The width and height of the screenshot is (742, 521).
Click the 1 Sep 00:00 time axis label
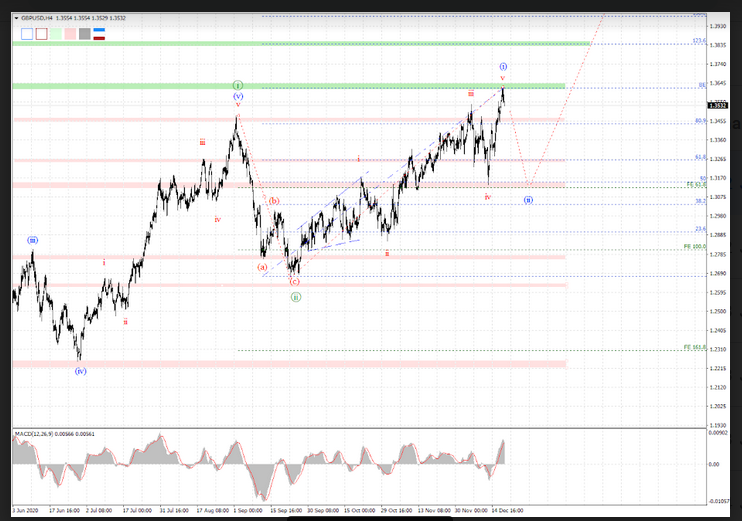pyautogui.click(x=250, y=509)
